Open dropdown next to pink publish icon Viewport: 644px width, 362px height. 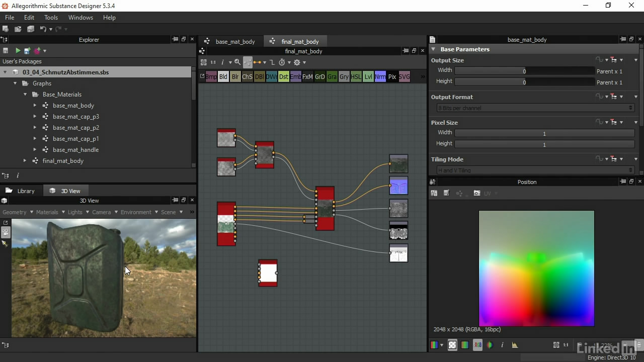pos(45,51)
